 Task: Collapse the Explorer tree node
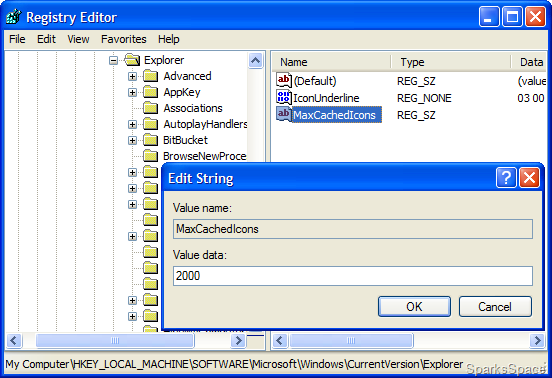point(113,61)
